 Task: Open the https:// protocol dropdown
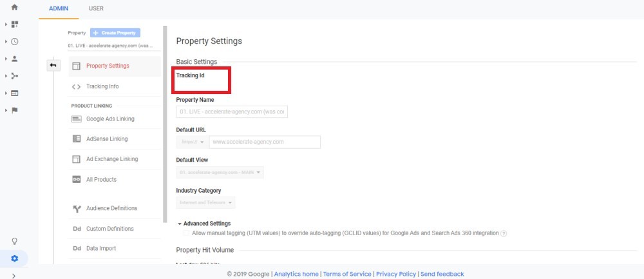coord(192,142)
